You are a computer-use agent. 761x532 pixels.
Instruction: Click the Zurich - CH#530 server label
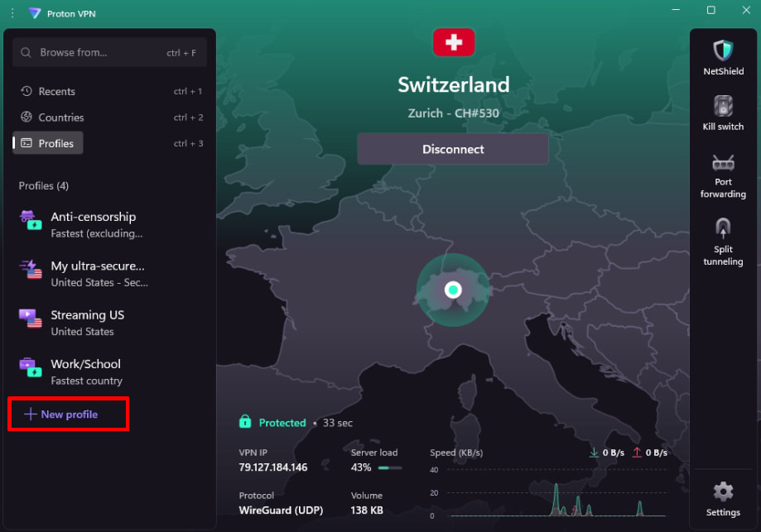coord(453,113)
